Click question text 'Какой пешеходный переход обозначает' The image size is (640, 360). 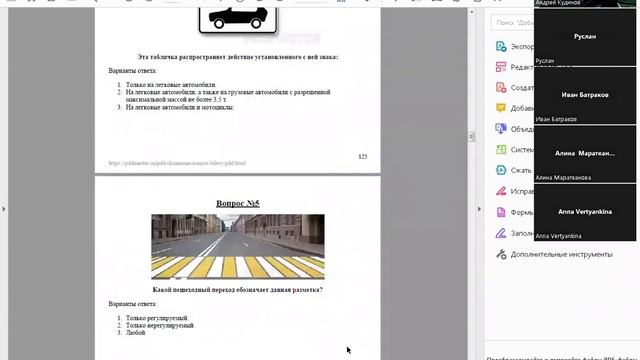pyautogui.click(x=238, y=290)
